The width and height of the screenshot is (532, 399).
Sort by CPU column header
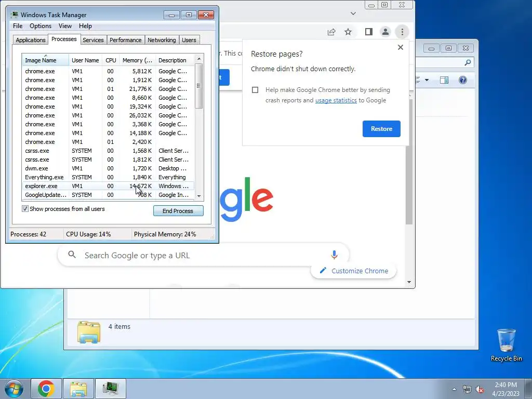(x=111, y=60)
